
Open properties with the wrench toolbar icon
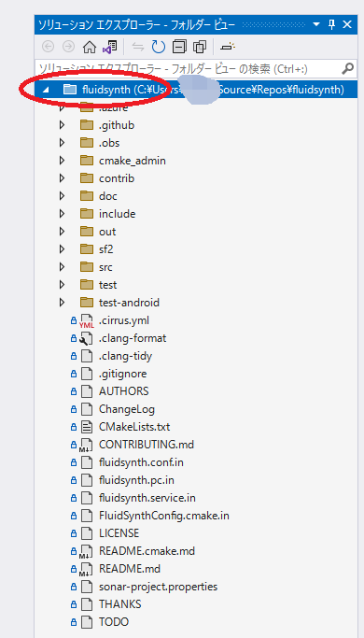click(228, 48)
